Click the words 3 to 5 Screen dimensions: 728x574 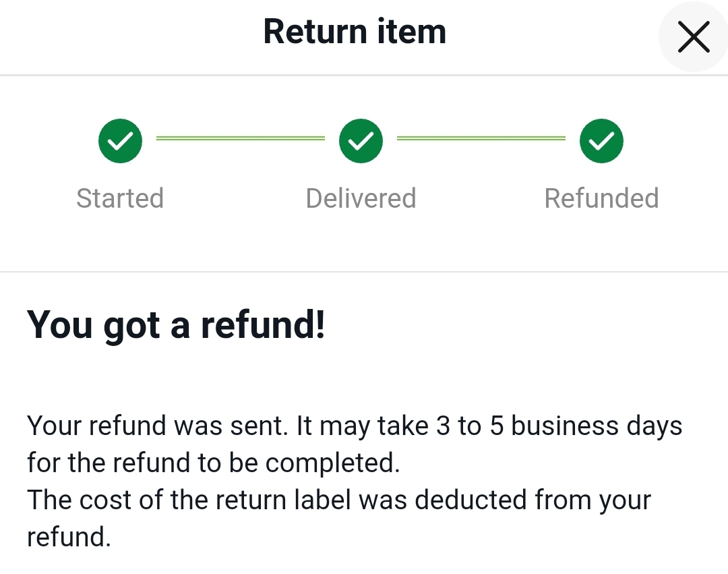[470, 426]
